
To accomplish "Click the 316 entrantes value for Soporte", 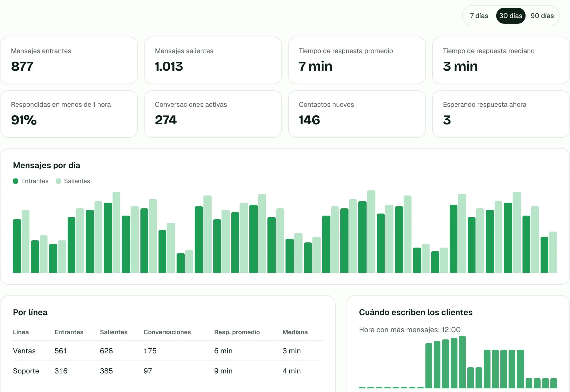I will (x=61, y=371).
